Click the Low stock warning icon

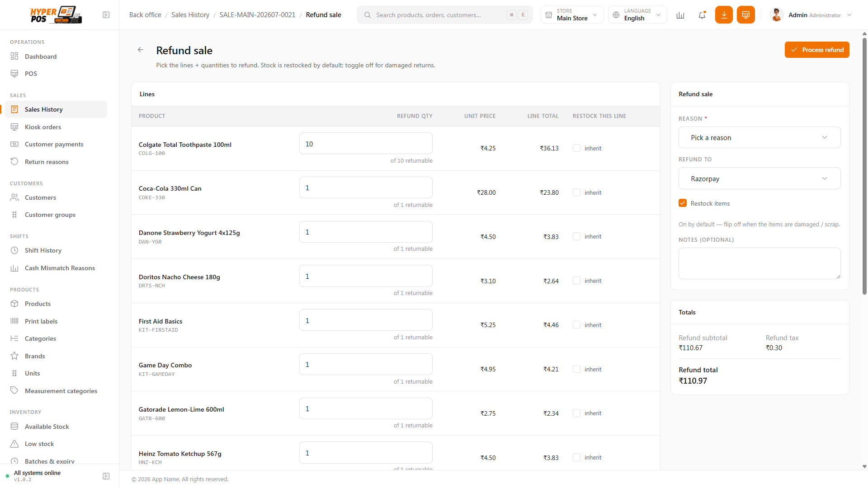(14, 444)
